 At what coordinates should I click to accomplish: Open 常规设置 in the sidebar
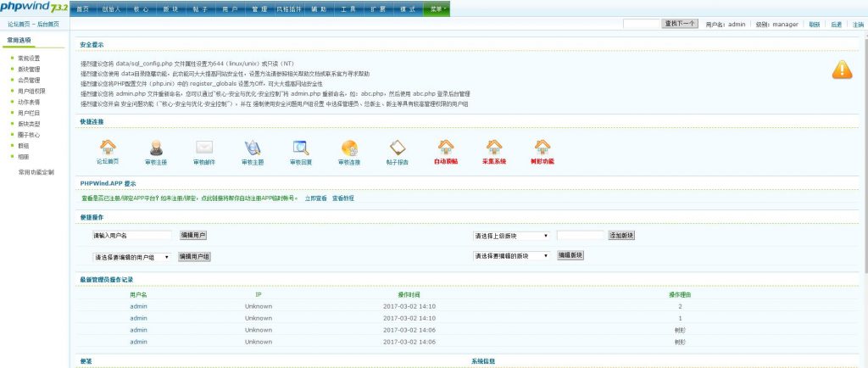click(29, 59)
